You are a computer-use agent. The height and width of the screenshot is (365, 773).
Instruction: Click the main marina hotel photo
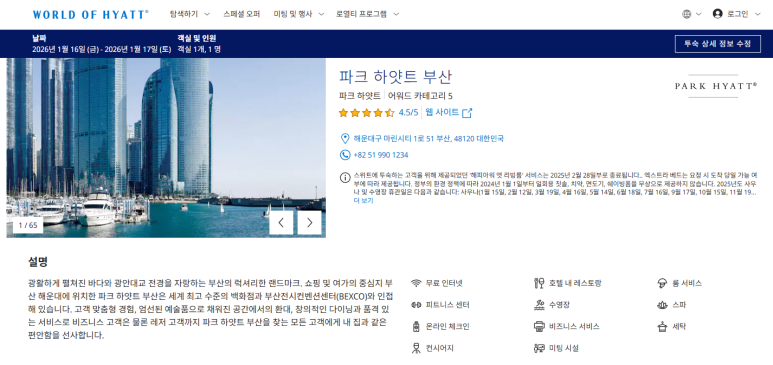166,148
